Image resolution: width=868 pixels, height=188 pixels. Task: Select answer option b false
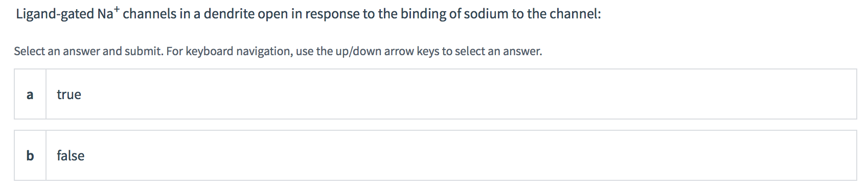pos(435,155)
